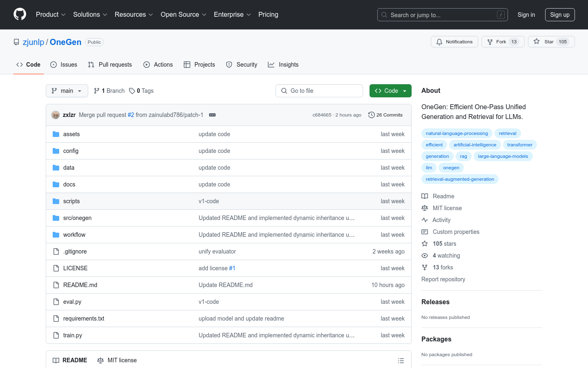Viewport: 588px width, 368px height.
Task: Focus the Search or jump to field
Action: click(x=443, y=15)
